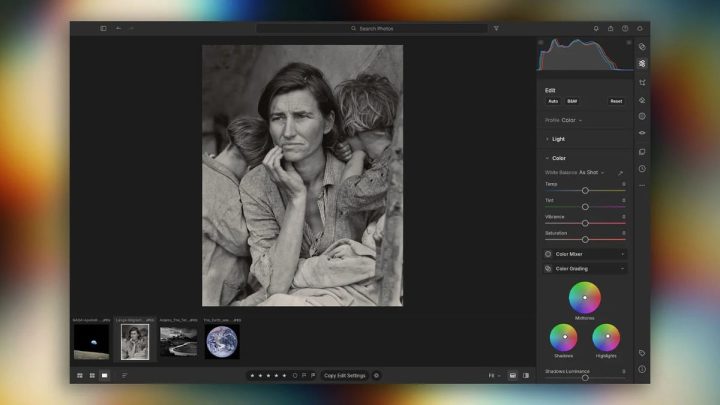Click the redo arrow in top bar

131,28
